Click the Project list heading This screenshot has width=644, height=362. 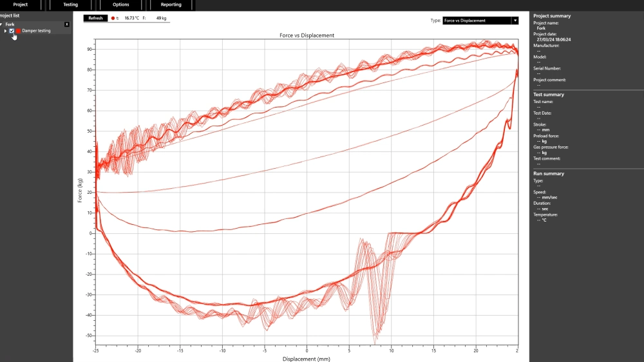click(x=10, y=15)
